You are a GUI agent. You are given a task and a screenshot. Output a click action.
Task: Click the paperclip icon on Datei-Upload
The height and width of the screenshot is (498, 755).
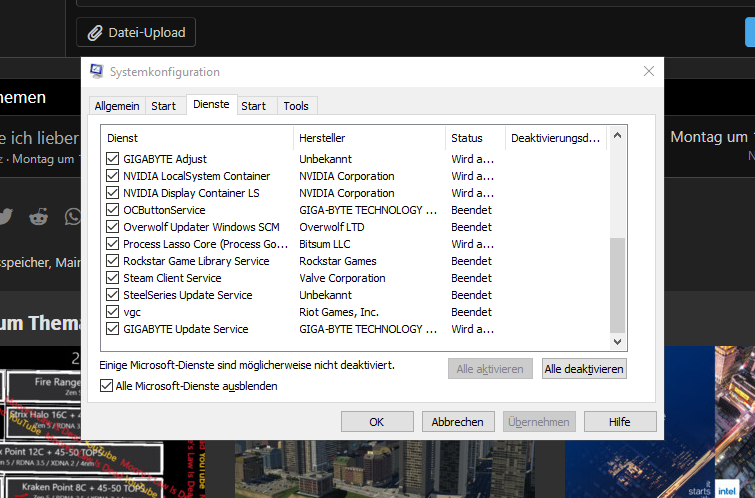click(x=95, y=33)
